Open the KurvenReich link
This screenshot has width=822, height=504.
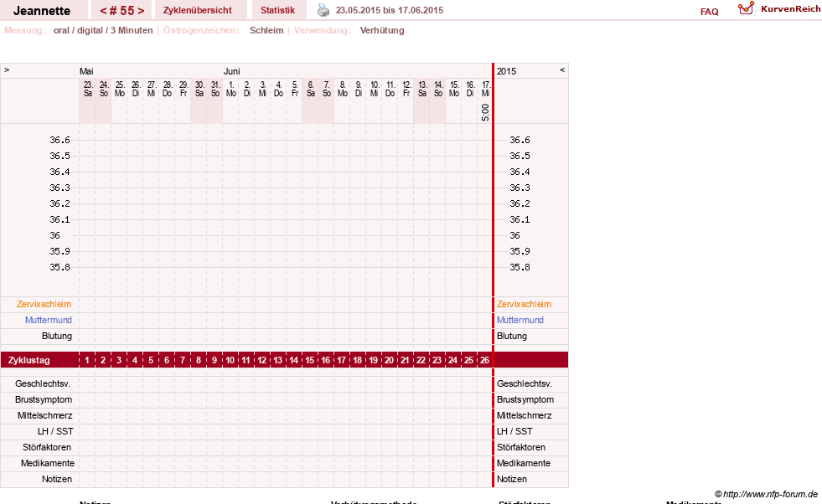pos(790,9)
